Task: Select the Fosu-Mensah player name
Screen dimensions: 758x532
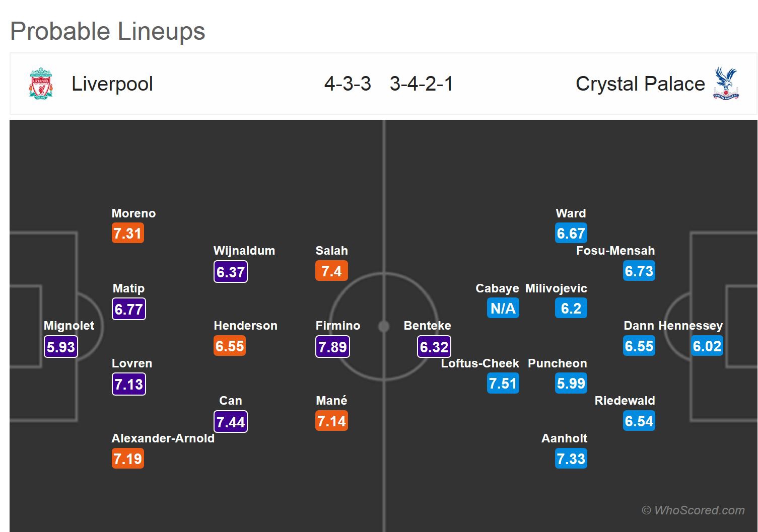Action: pos(615,251)
